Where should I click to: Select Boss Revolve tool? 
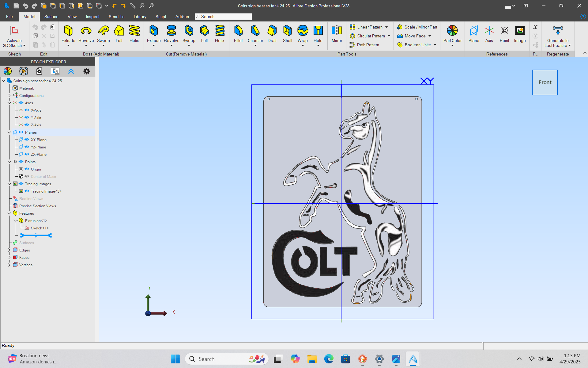click(86, 34)
